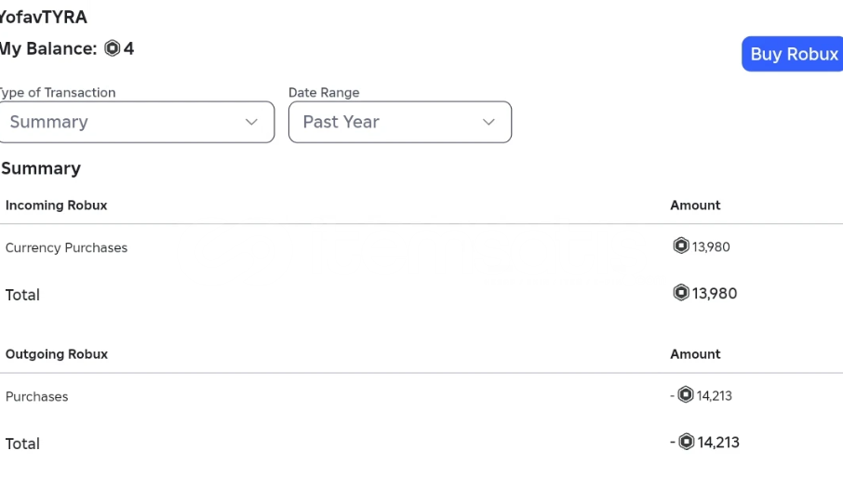This screenshot has height=504, width=843.
Task: Expand the Date Range dropdown showing Past Year
Action: 399,122
